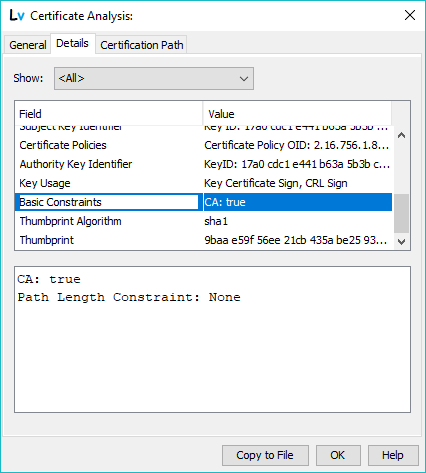This screenshot has height=473, width=426.
Task: Click the KeyID 17a0 cdc1 value
Action: pyautogui.click(x=297, y=164)
